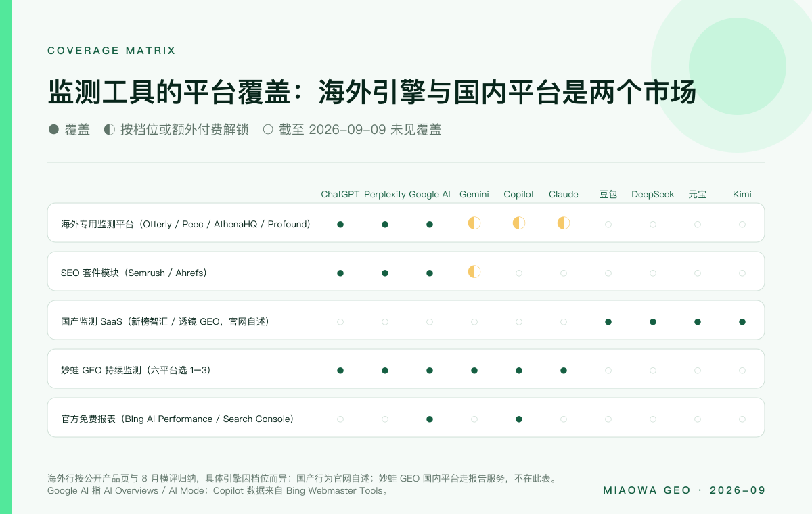Click the row label SEO 套件模块 (Semrush / Ahrefs)

point(134,273)
